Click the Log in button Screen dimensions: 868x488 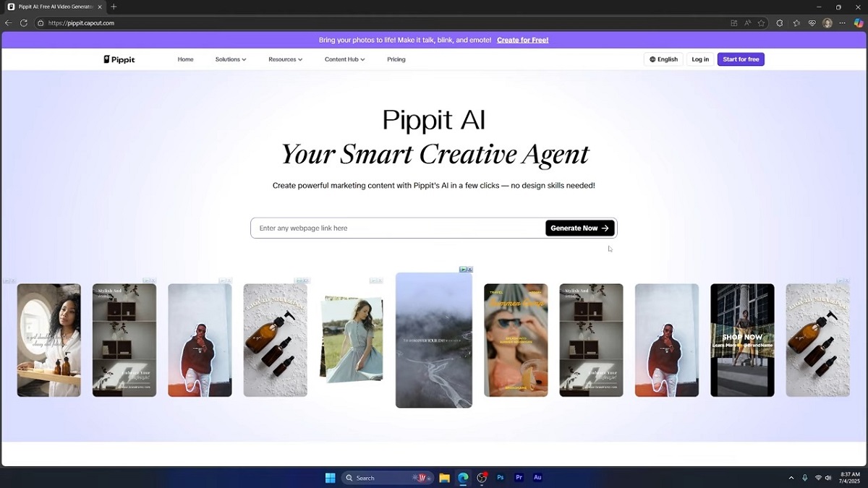pos(700,59)
